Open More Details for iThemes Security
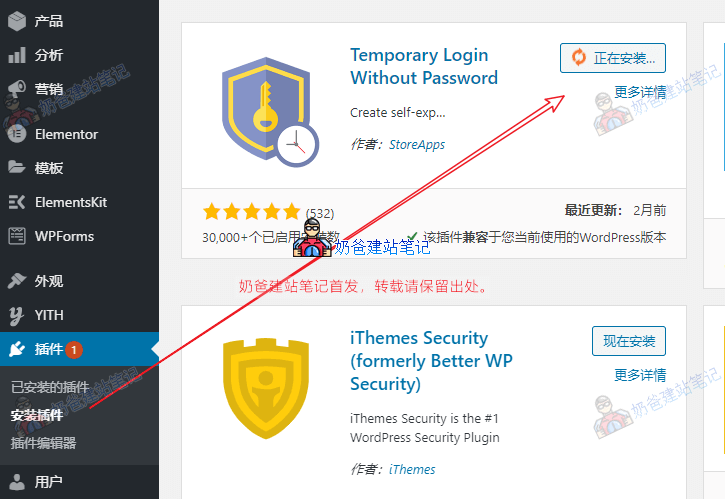The width and height of the screenshot is (725, 499). tap(640, 375)
